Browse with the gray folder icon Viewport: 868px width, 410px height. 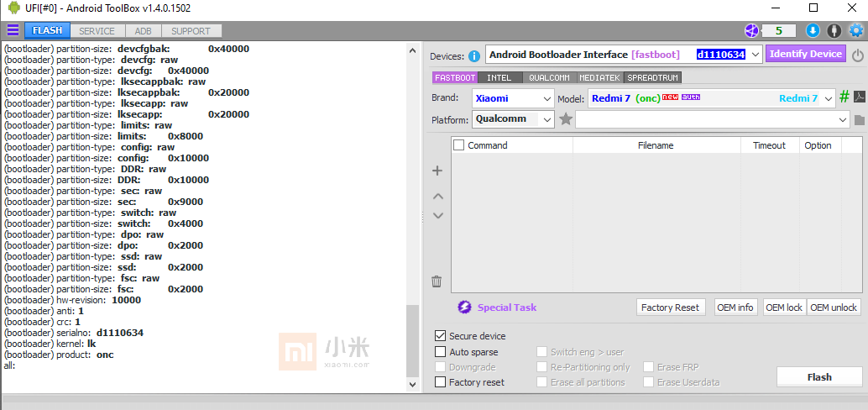[859, 119]
